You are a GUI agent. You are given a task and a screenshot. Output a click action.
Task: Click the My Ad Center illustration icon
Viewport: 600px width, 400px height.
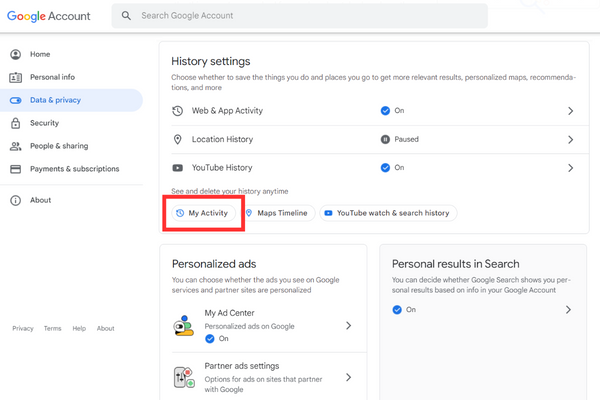coord(184,325)
